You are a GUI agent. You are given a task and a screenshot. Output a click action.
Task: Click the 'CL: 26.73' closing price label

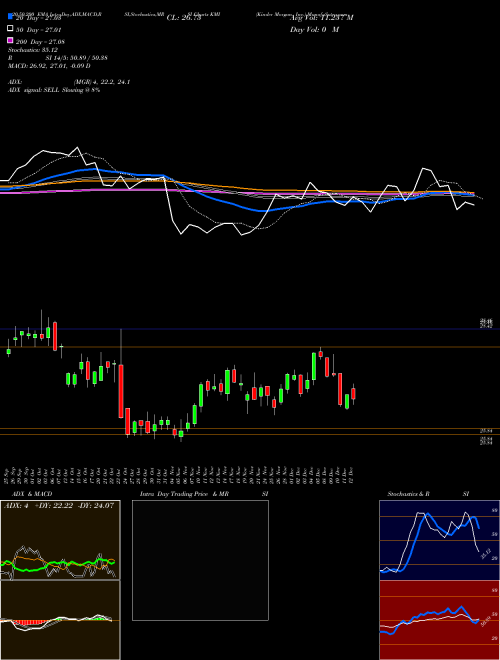184,18
